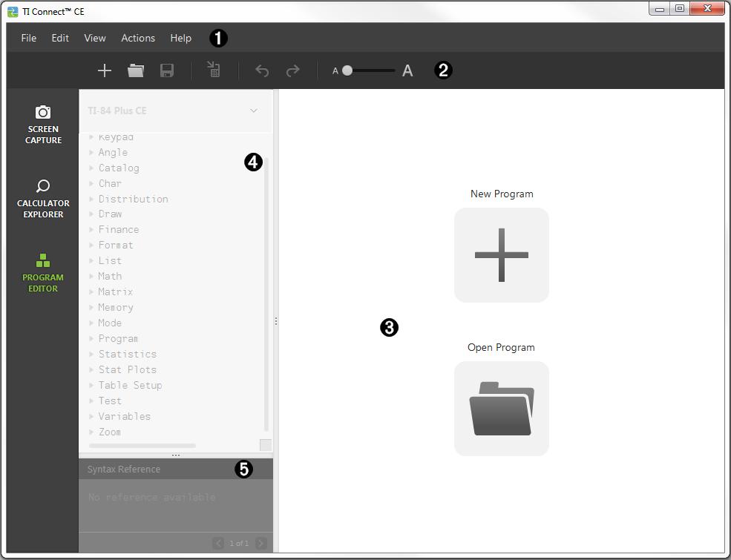The height and width of the screenshot is (560, 731).
Task: Click the large Open Program folder tile
Action: point(502,409)
